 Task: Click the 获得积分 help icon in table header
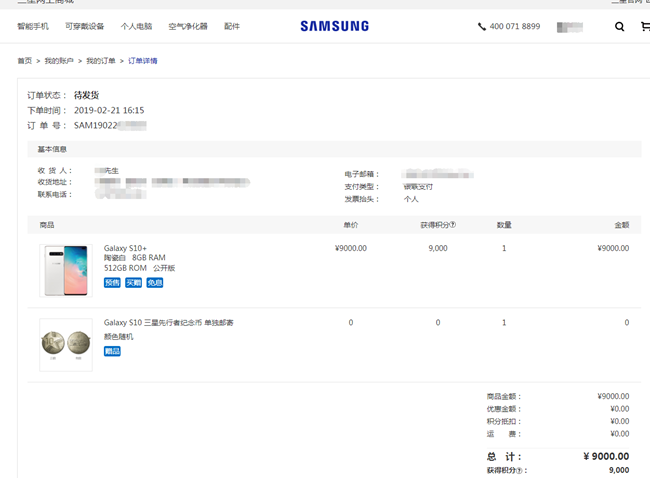click(x=452, y=225)
